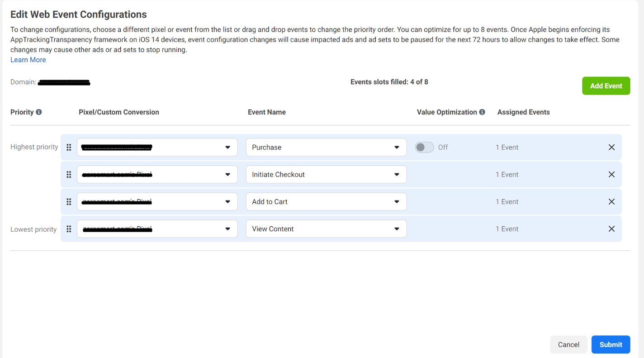Image resolution: width=644 pixels, height=358 pixels.
Task: Grab the drag handle for View Content row
Action: 69,229
